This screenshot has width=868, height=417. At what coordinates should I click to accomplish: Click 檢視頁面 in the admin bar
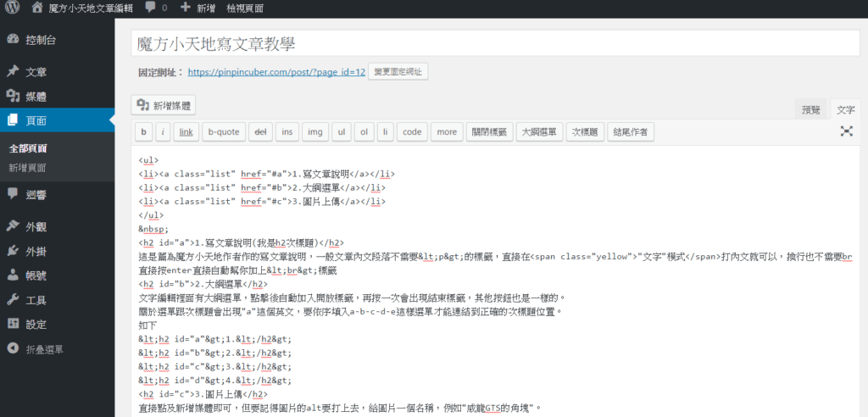[x=245, y=8]
